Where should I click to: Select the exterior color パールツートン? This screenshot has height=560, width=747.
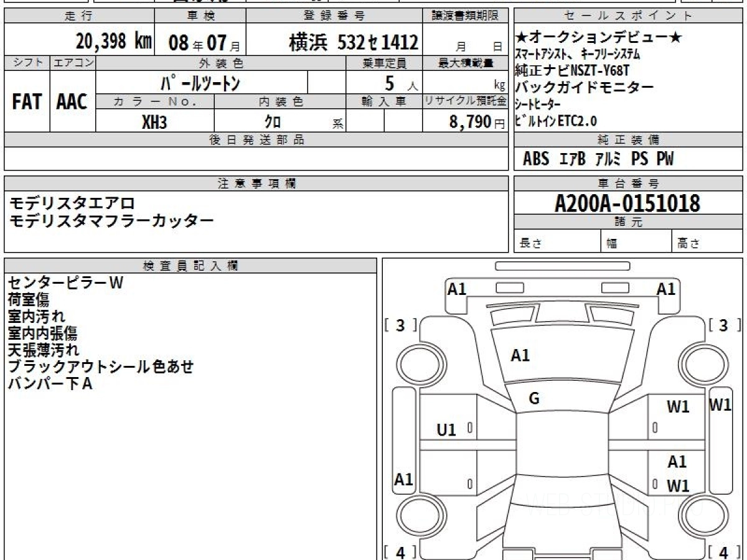coord(200,83)
